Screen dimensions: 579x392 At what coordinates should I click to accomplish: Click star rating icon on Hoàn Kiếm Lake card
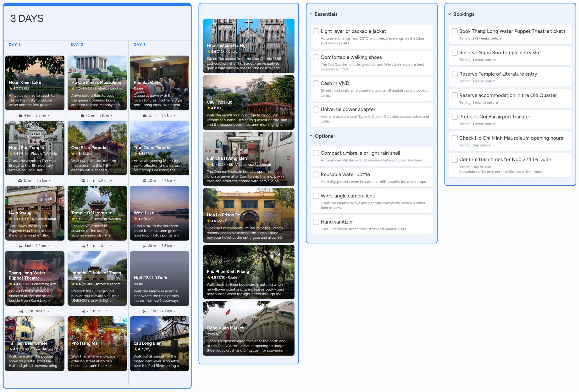(x=11, y=88)
